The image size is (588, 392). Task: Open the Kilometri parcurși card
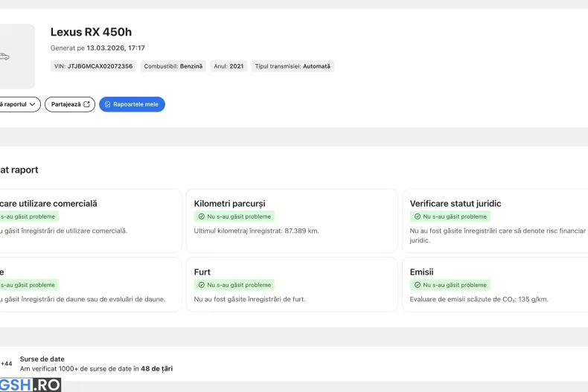click(x=290, y=221)
